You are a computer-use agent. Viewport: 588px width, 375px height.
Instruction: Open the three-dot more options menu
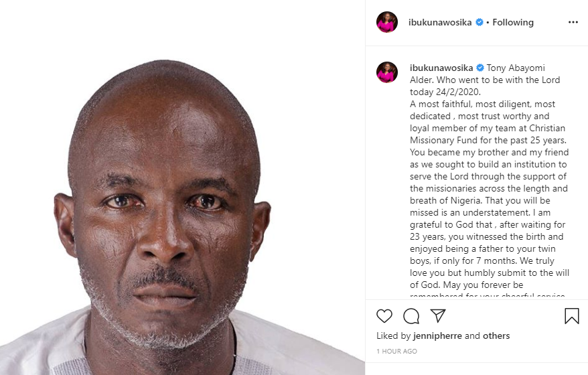pyautogui.click(x=573, y=23)
